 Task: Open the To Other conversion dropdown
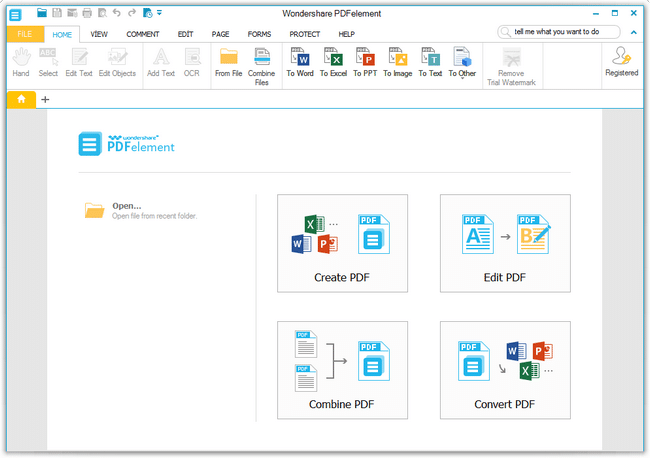tap(462, 63)
